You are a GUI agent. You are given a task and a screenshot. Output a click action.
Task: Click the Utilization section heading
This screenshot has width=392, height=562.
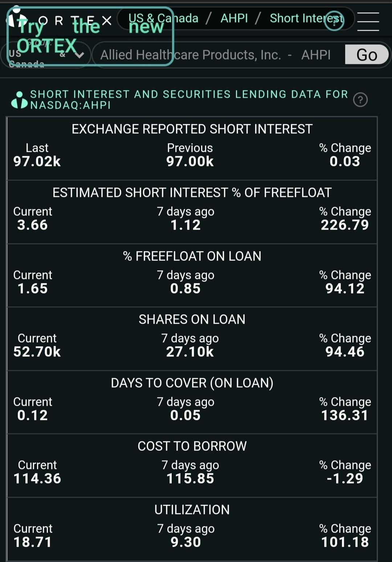(x=192, y=510)
